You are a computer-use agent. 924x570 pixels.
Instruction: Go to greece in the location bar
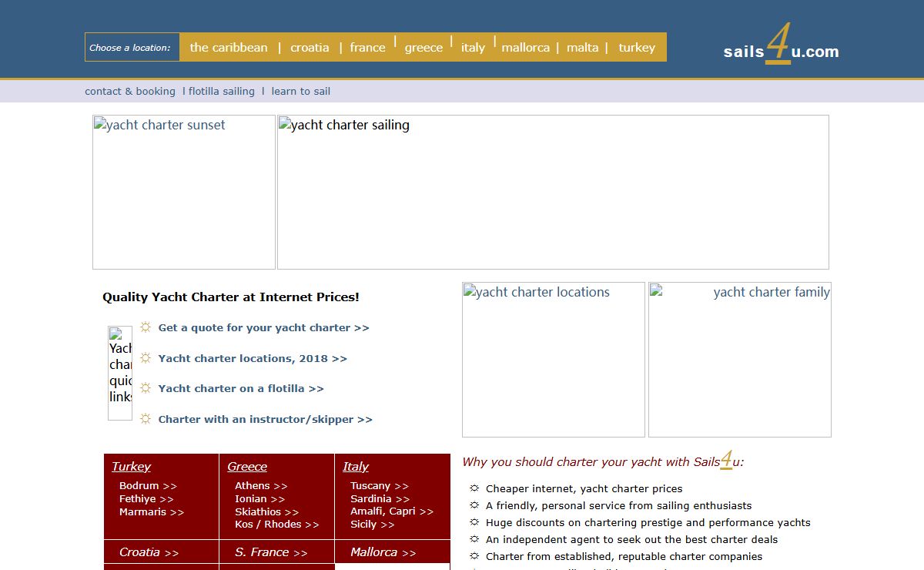click(423, 47)
